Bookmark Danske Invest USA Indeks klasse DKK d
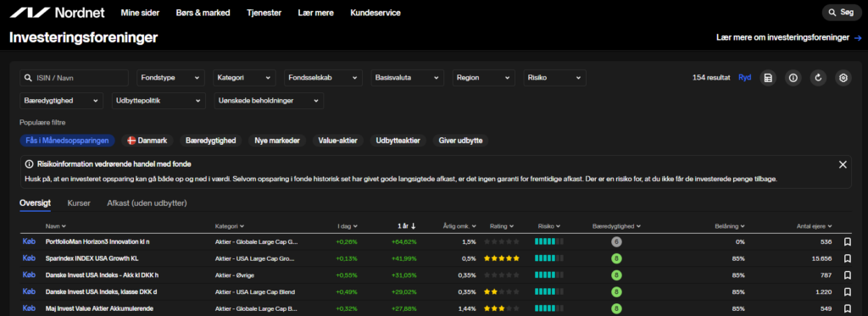Image resolution: width=868 pixels, height=316 pixels. 847,291
